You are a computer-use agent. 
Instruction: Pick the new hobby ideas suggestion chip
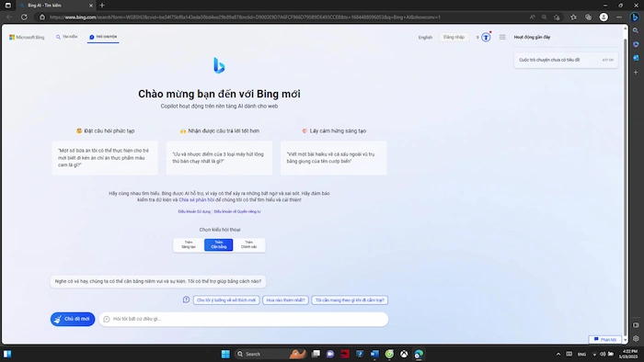226,300
